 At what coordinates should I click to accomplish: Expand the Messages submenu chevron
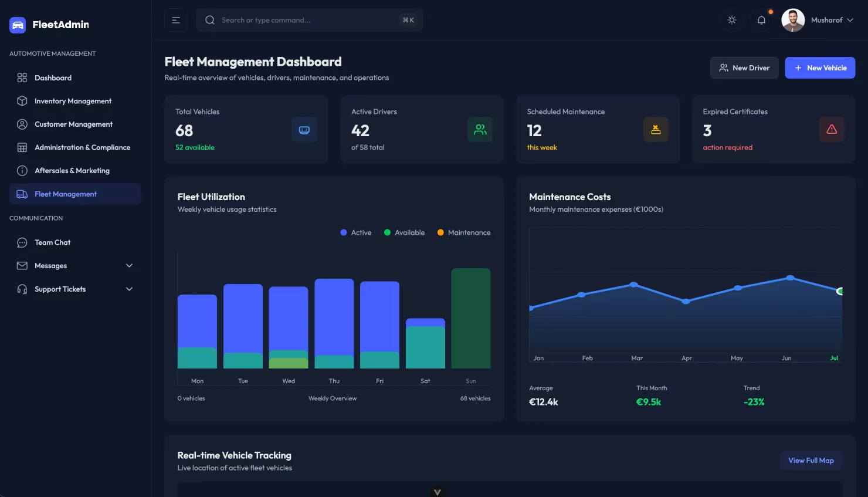coord(130,266)
